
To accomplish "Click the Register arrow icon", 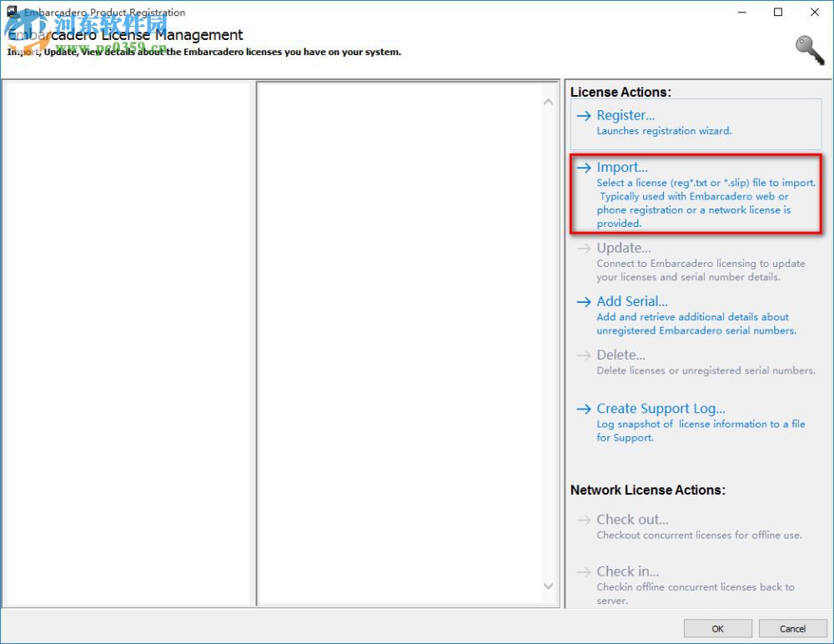I will [x=584, y=115].
